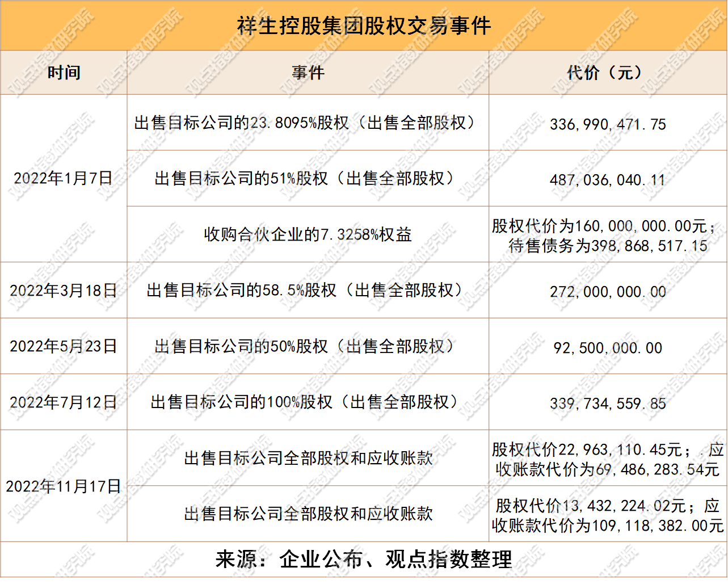Click the date cell 2022年3月18日
Viewport: 728px width, 584px height.
pyautogui.click(x=64, y=291)
